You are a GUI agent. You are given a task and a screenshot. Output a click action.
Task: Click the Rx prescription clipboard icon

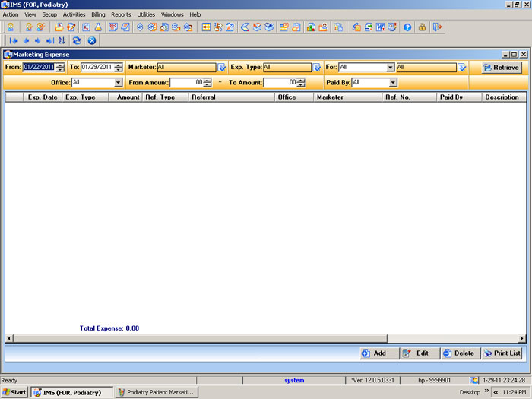(x=86, y=27)
